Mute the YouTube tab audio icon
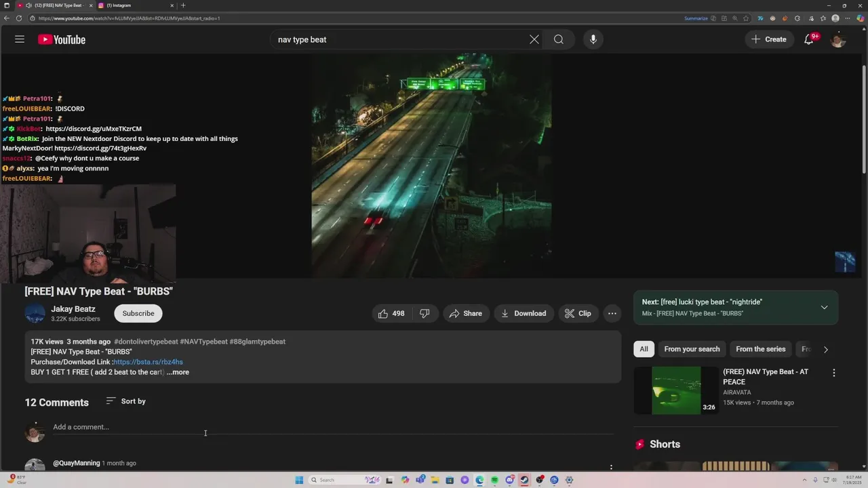The height and width of the screenshot is (488, 868). pyautogui.click(x=28, y=5)
